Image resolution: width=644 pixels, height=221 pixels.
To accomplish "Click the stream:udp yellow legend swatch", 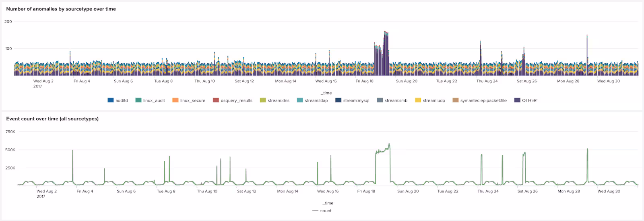I will 418,100.
